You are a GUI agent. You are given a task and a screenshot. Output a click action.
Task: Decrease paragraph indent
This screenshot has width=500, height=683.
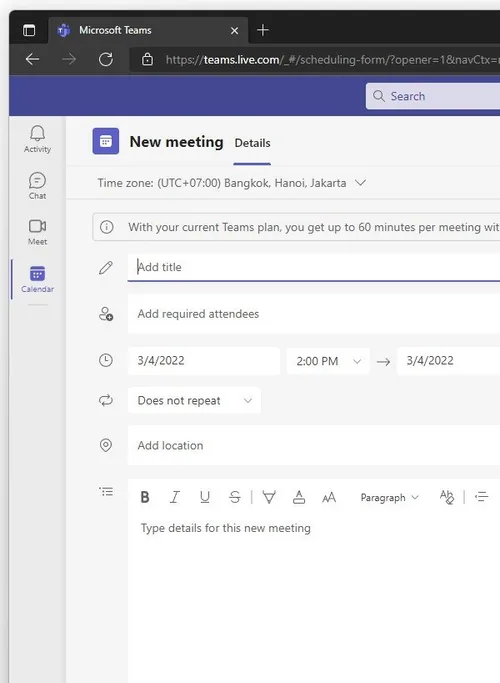[x=481, y=497]
